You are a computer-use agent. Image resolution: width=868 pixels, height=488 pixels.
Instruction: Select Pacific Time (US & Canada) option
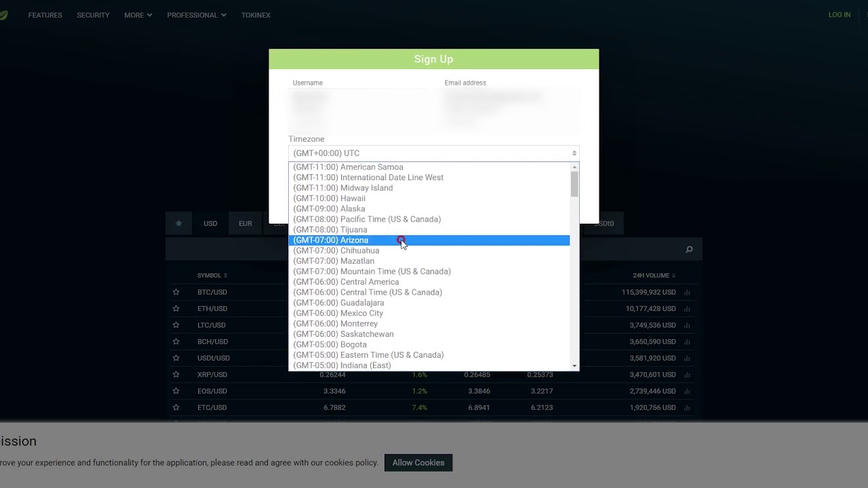pyautogui.click(x=429, y=219)
